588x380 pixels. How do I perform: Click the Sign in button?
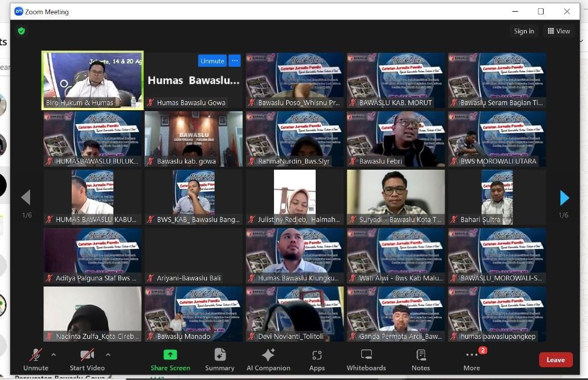click(524, 31)
